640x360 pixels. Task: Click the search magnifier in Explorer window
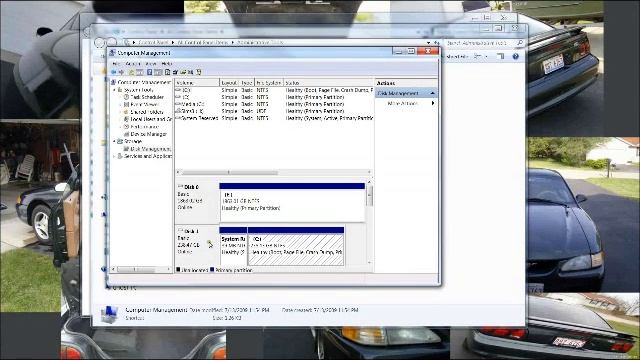pyautogui.click(x=520, y=42)
